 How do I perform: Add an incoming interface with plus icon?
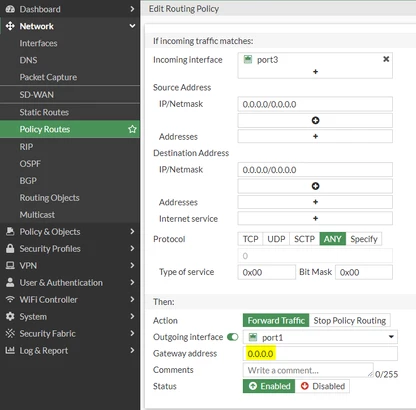point(315,72)
